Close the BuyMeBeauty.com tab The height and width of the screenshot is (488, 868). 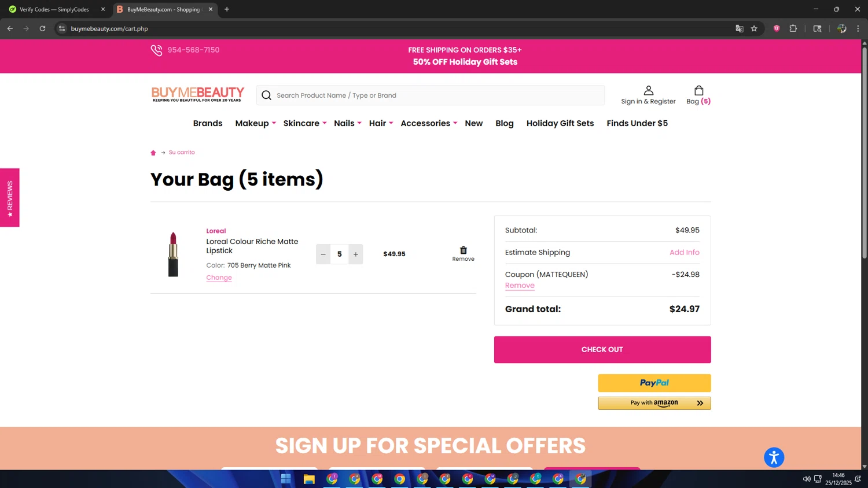pos(211,9)
